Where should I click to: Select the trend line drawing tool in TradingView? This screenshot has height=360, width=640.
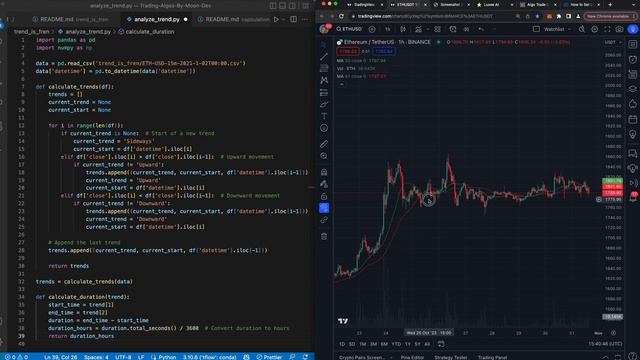(x=324, y=56)
